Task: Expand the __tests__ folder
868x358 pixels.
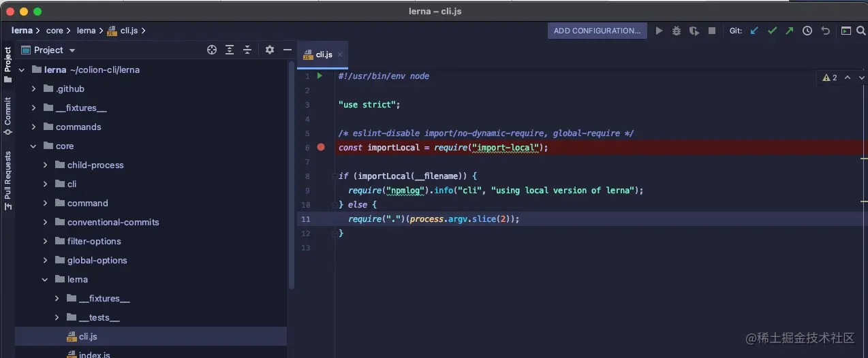Action: [x=57, y=317]
